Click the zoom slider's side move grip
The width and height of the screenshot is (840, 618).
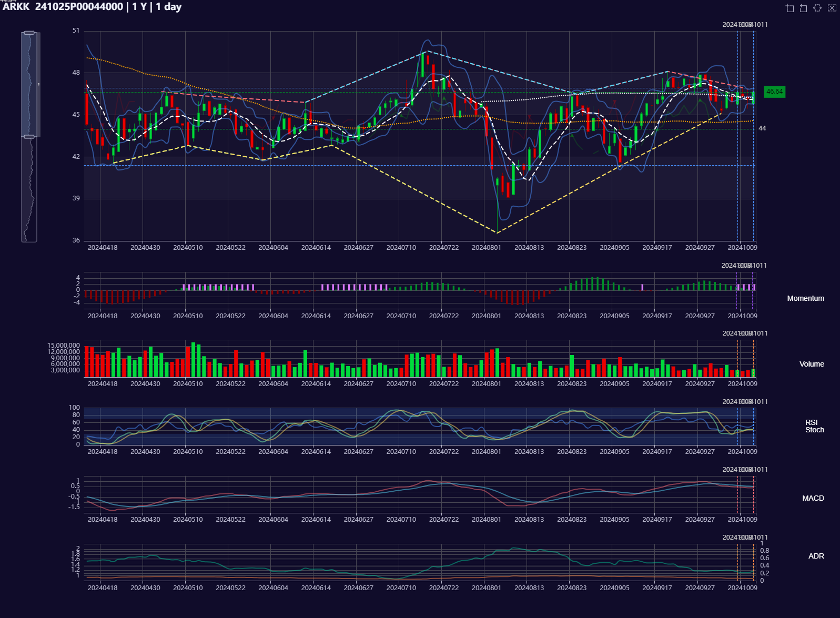tap(38, 84)
